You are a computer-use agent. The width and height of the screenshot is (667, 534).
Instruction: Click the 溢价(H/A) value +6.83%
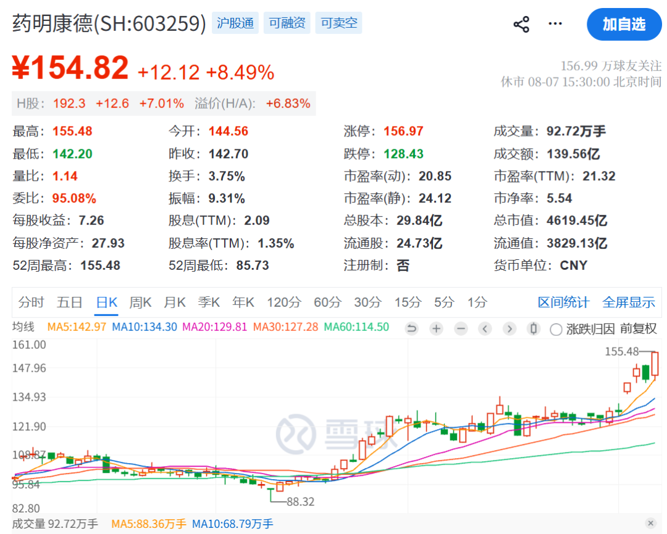click(x=288, y=103)
